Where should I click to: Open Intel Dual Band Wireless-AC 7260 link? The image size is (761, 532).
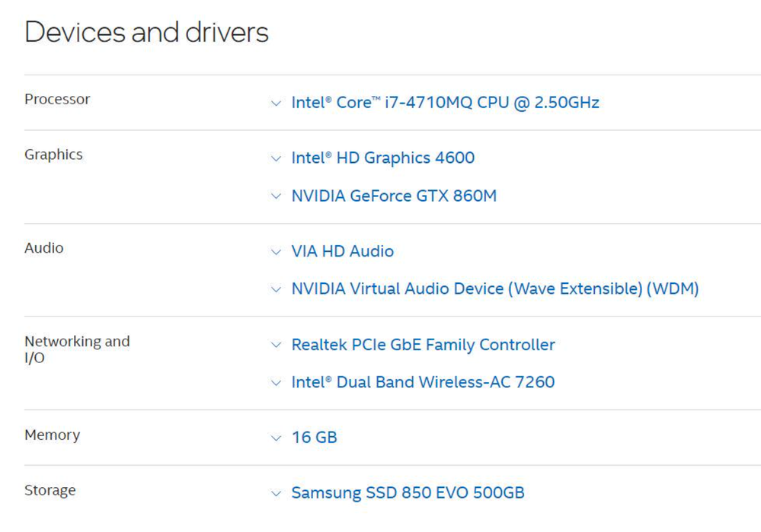coord(423,383)
